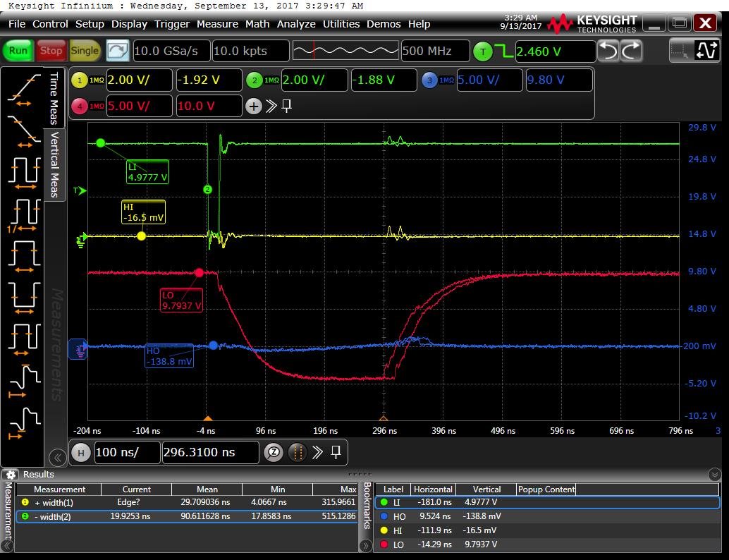This screenshot has width=729, height=560.
Task: Toggle channel 2 green button
Action: (x=255, y=80)
